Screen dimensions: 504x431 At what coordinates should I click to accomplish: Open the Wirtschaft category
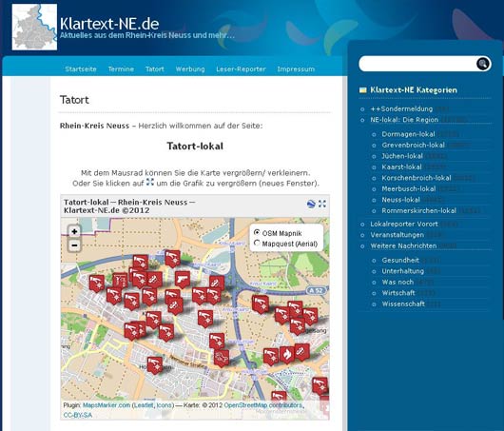(x=398, y=293)
